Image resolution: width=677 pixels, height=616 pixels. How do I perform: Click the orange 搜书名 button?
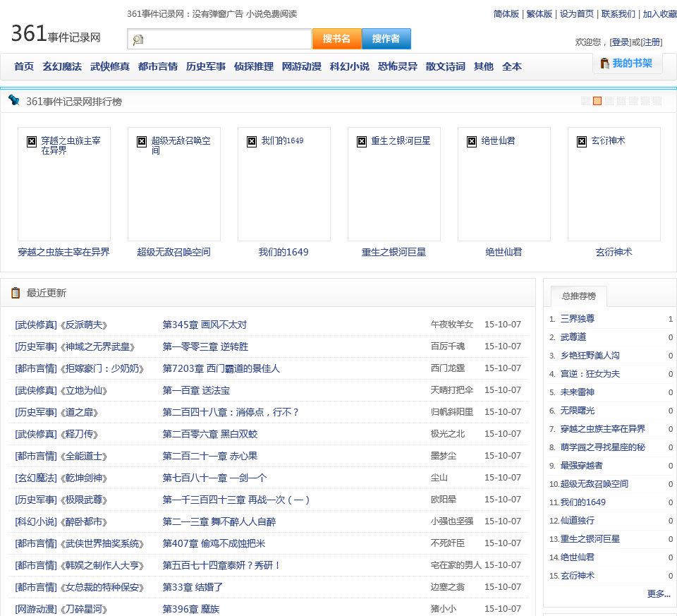[337, 39]
